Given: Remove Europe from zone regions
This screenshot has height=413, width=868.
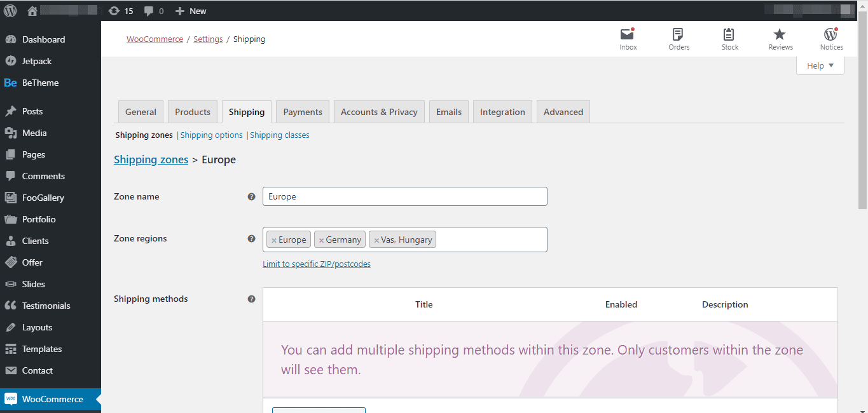Looking at the screenshot, I should [x=274, y=240].
